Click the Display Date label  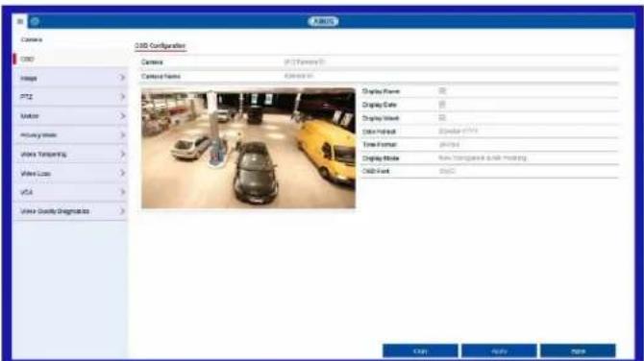(379, 105)
